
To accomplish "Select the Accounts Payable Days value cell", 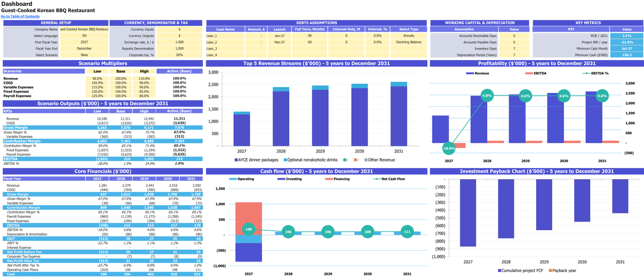I will click(x=514, y=42).
